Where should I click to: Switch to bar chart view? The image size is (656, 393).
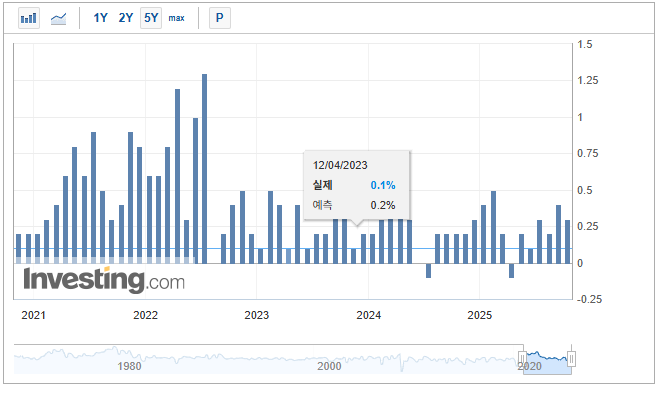[x=29, y=18]
